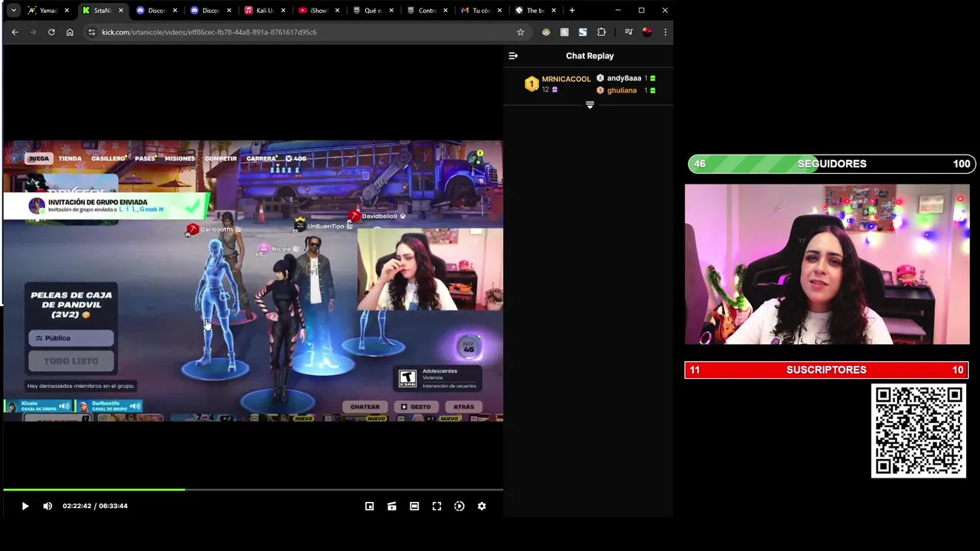Screen dimensions: 980x551
Task: Close the iShow YouTube tab
Action: point(337,11)
